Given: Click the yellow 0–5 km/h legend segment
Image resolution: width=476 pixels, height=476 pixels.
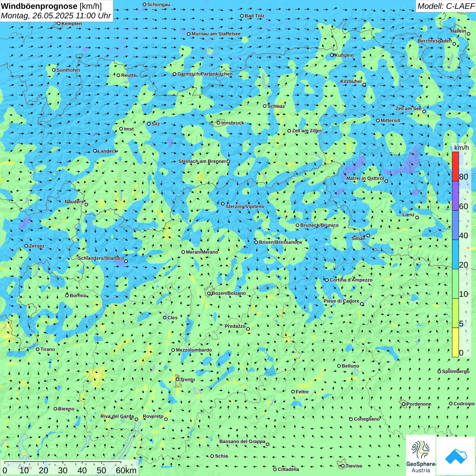Looking at the screenshot, I should point(455,342).
